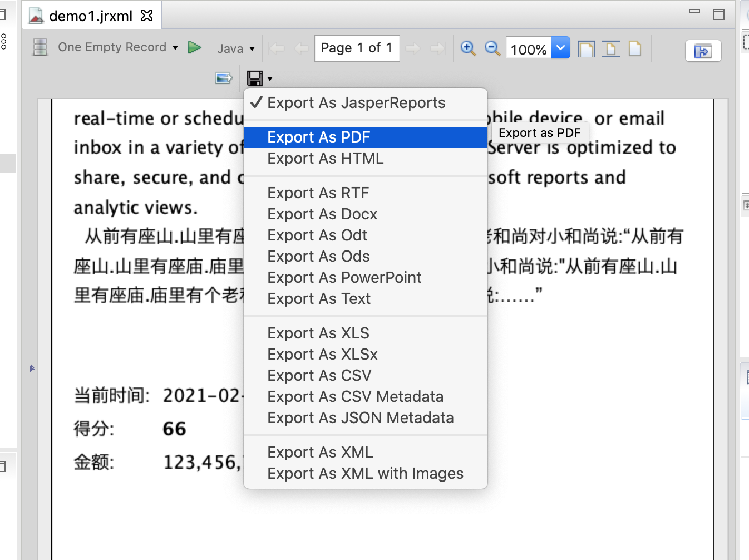This screenshot has width=749, height=560.
Task: Select the zoom in magnifier icon
Action: 467,48
